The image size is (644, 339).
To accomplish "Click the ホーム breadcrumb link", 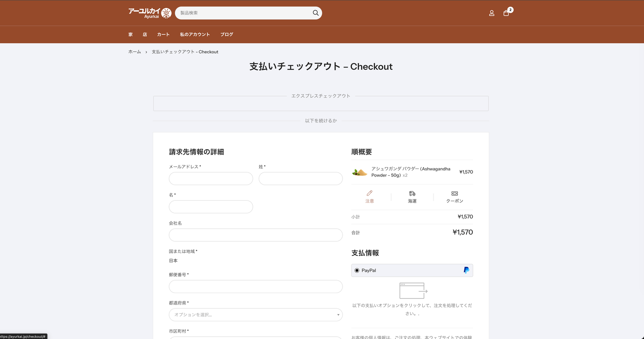I will 134,52.
